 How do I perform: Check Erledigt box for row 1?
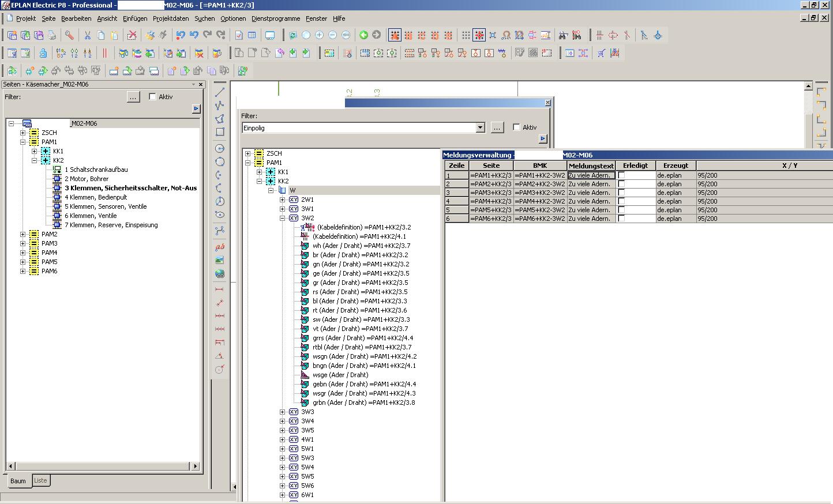[621, 175]
